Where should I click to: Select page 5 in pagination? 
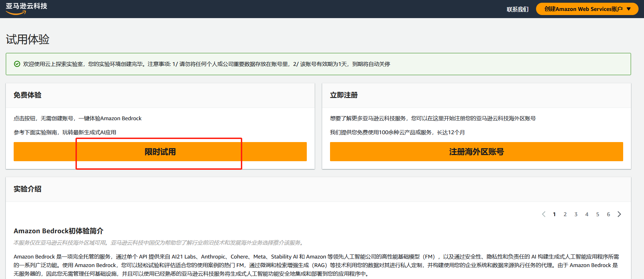click(598, 214)
